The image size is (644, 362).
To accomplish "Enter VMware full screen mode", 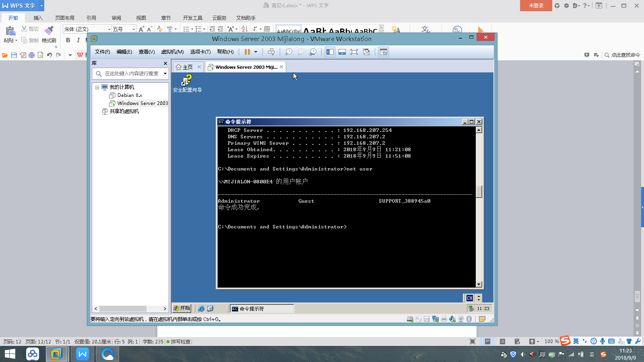I will [354, 52].
